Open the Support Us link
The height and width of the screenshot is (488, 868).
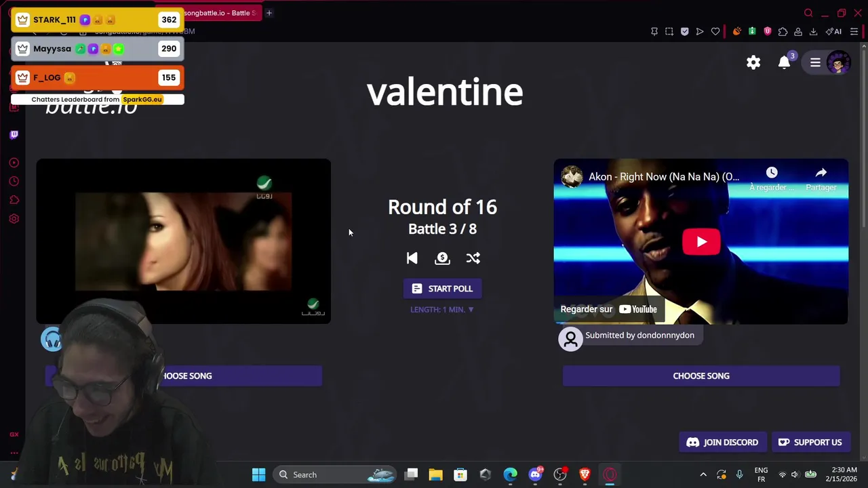click(810, 442)
